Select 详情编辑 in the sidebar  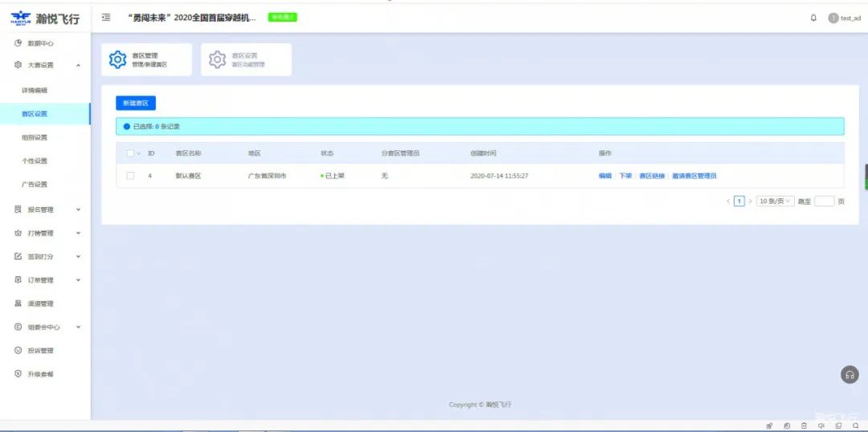[35, 90]
